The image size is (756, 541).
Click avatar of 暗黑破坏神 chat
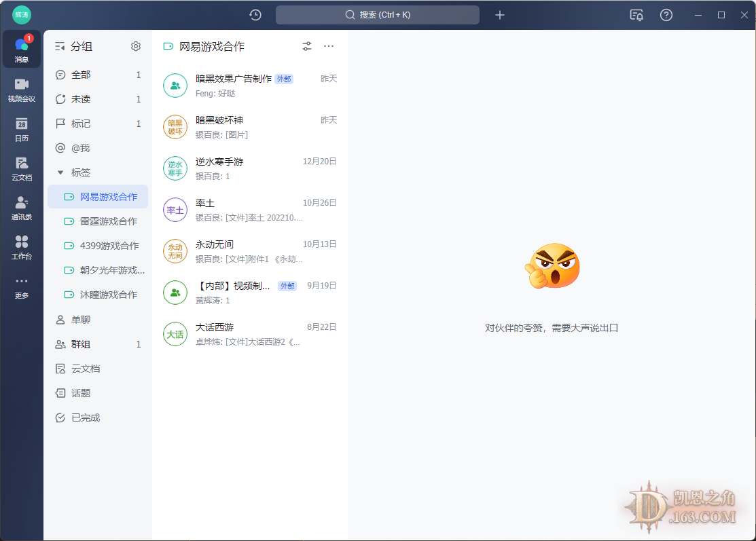tap(175, 127)
